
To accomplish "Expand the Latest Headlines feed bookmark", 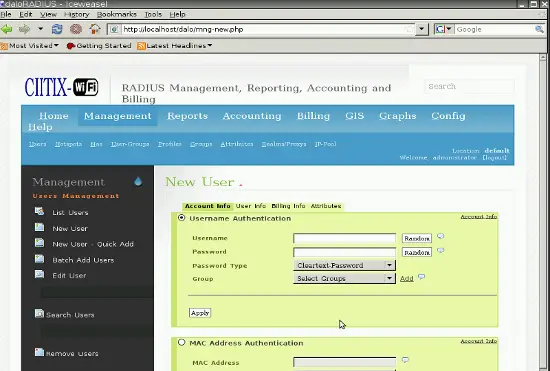I will tap(175, 46).
